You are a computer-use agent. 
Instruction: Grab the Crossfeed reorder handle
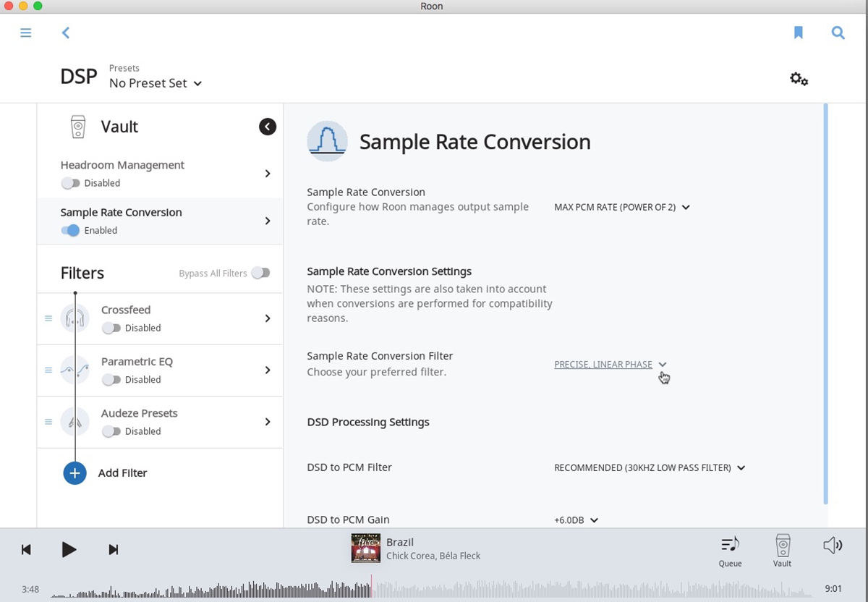pyautogui.click(x=48, y=318)
